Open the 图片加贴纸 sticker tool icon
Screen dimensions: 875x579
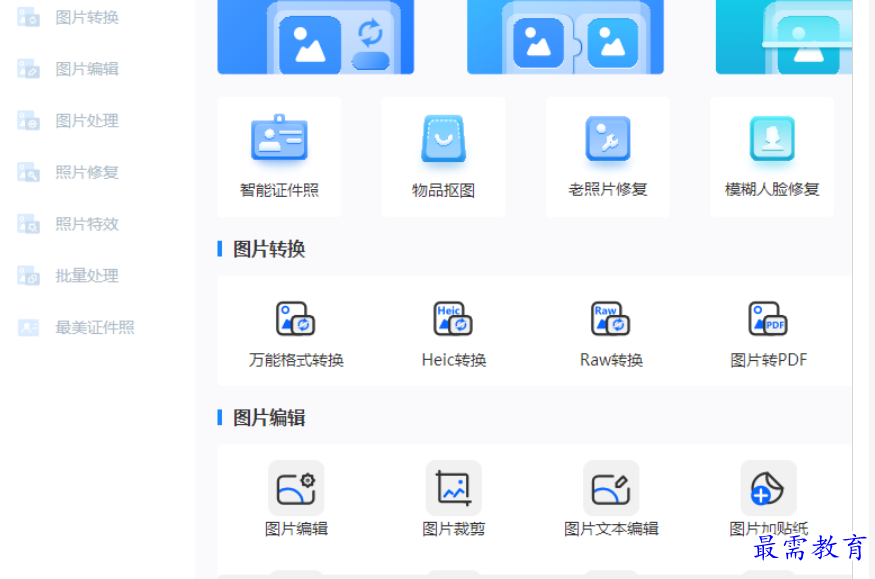768,488
